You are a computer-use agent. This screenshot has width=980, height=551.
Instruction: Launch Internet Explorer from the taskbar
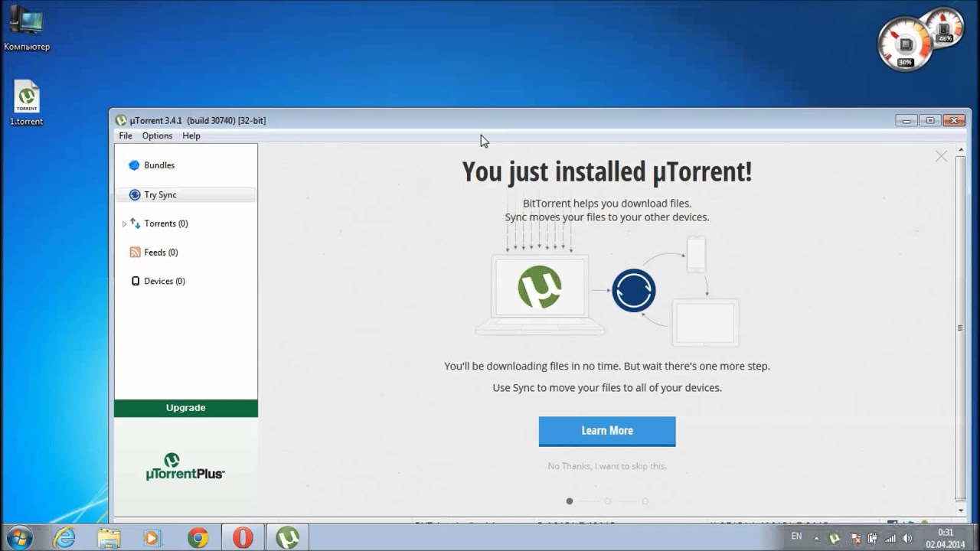click(x=64, y=538)
